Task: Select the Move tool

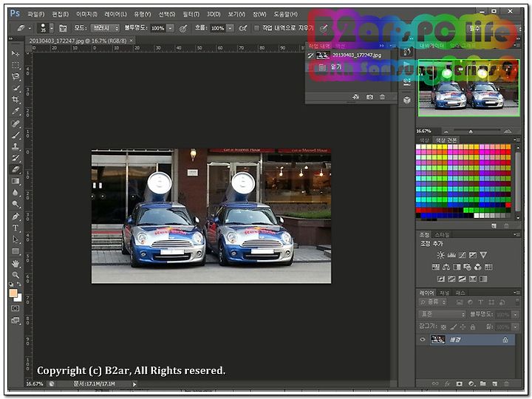Action: click(16, 53)
